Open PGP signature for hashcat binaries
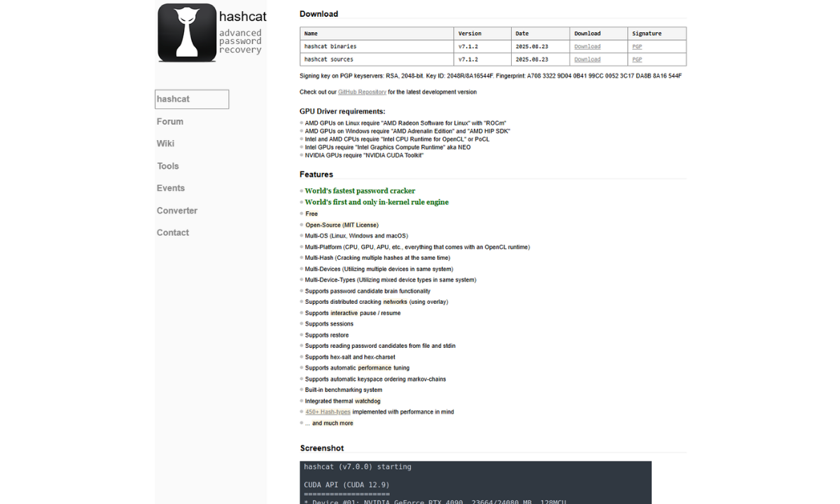This screenshot has height=504, width=840. [637, 46]
